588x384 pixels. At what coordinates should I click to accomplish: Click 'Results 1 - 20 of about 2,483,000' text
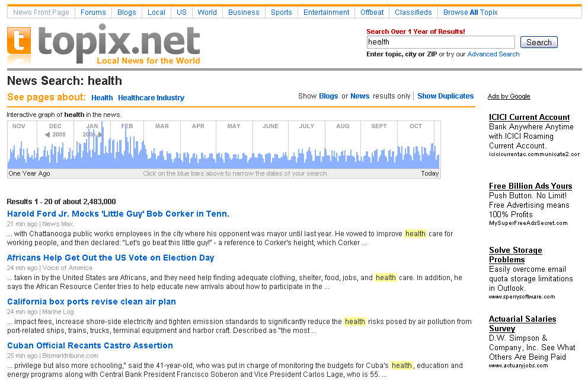click(62, 202)
